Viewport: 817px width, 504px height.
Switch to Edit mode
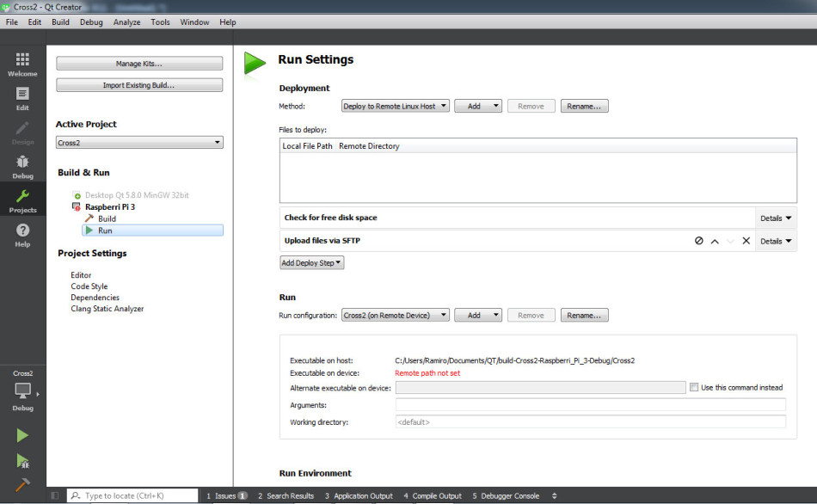(22, 99)
